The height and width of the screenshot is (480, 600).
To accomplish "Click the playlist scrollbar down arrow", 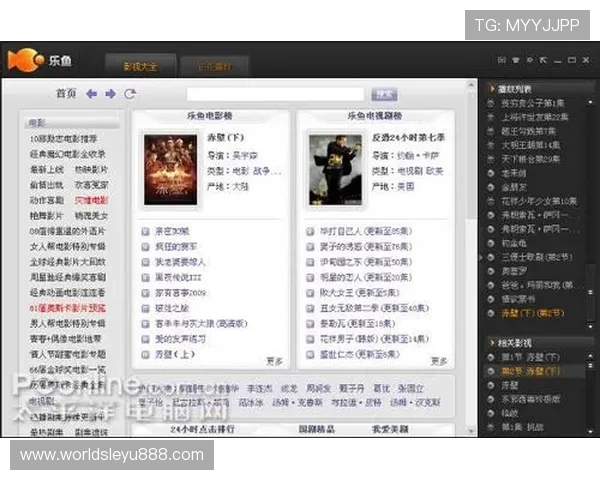I will pos(590,327).
